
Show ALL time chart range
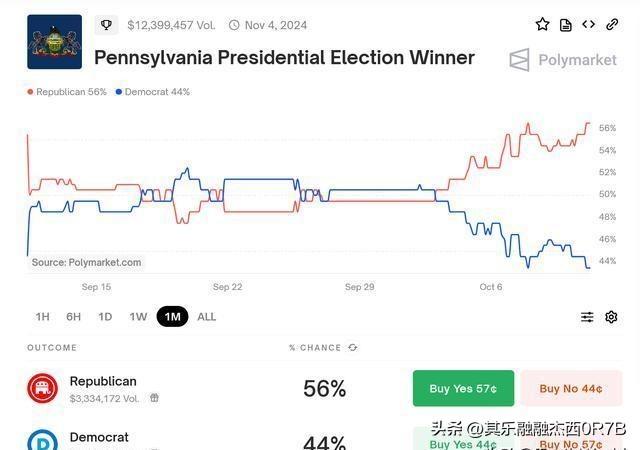(207, 317)
